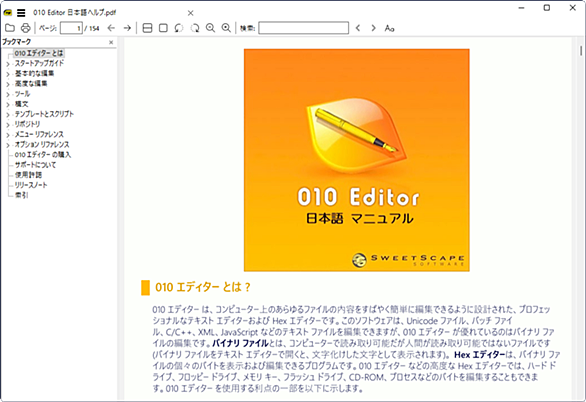
Task: Rotate the page counterclockwise
Action: (x=179, y=28)
